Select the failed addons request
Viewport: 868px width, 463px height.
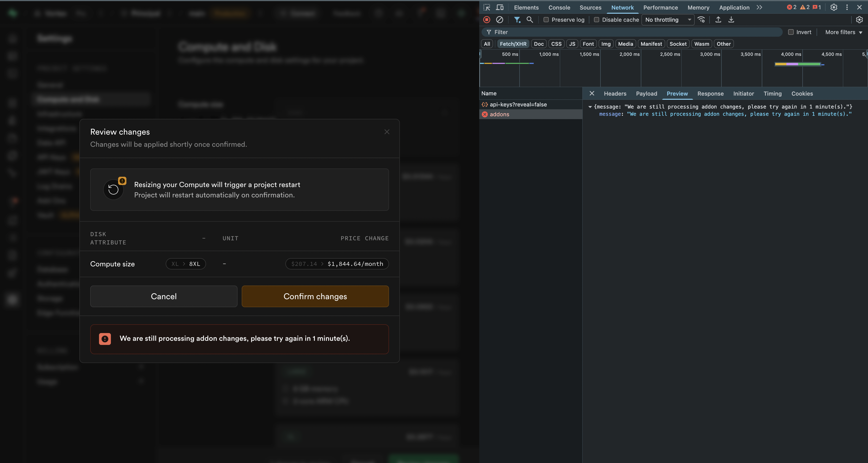tap(499, 114)
